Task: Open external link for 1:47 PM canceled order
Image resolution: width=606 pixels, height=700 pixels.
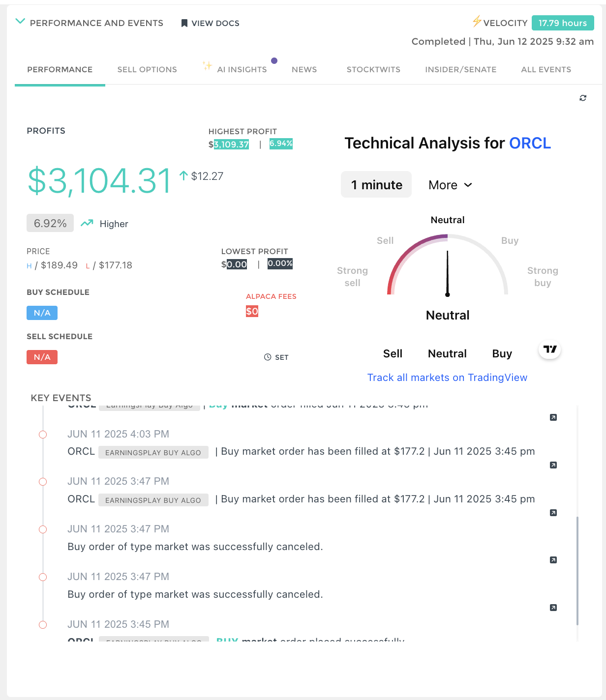Action: [x=553, y=560]
